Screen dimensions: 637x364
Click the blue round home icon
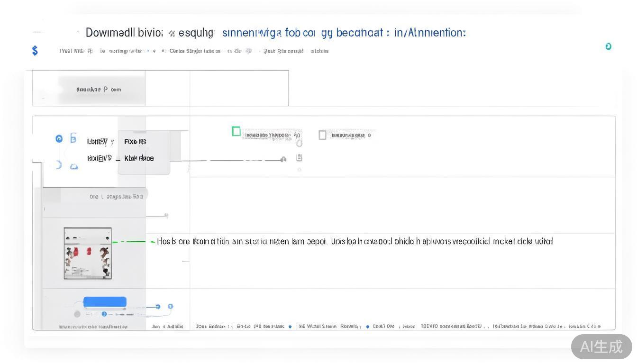coord(59,139)
